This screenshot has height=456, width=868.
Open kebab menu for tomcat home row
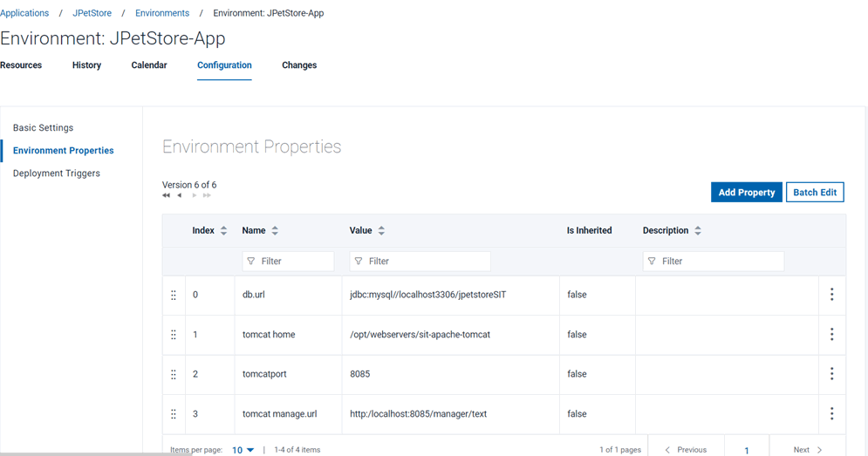tap(831, 334)
